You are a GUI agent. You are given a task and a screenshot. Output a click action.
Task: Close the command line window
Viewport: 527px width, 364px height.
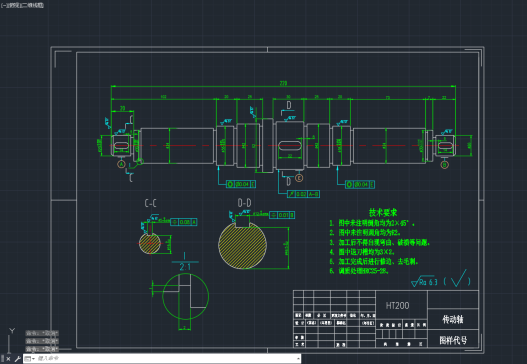pos(8,359)
